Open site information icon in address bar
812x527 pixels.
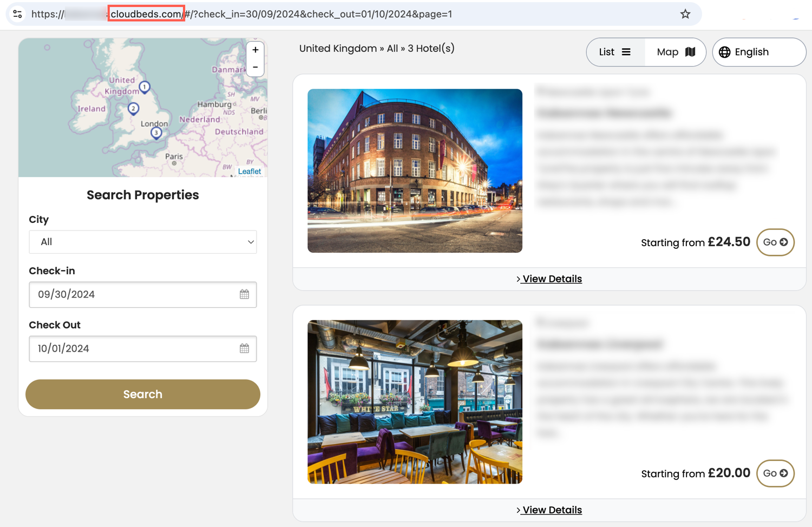click(x=18, y=14)
